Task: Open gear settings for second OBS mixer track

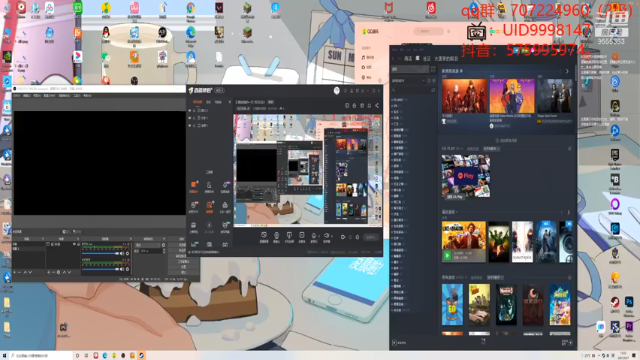Action: (127, 269)
